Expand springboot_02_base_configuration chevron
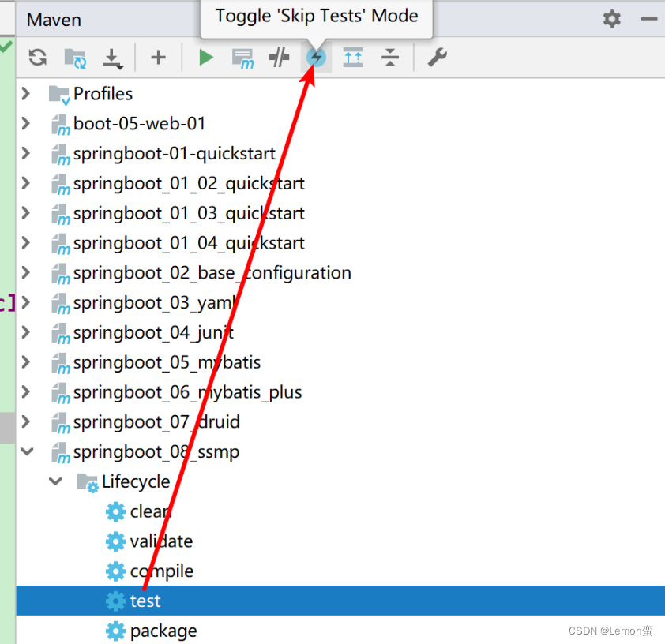 click(26, 272)
